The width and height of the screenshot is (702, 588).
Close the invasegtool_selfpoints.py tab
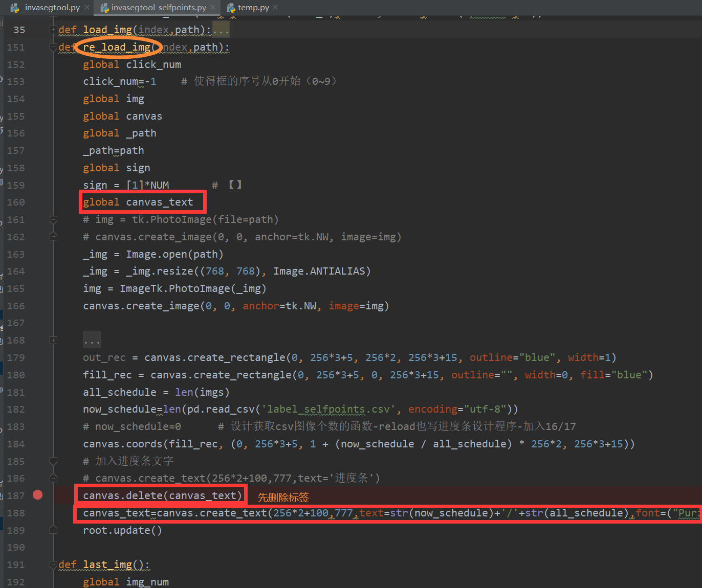tap(213, 8)
